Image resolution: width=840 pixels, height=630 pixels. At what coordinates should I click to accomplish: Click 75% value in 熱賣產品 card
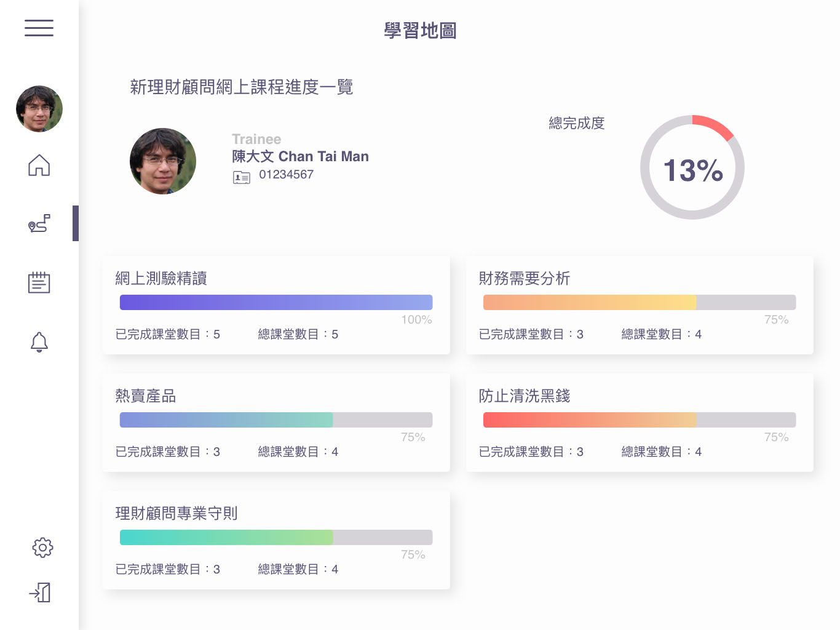pyautogui.click(x=413, y=437)
